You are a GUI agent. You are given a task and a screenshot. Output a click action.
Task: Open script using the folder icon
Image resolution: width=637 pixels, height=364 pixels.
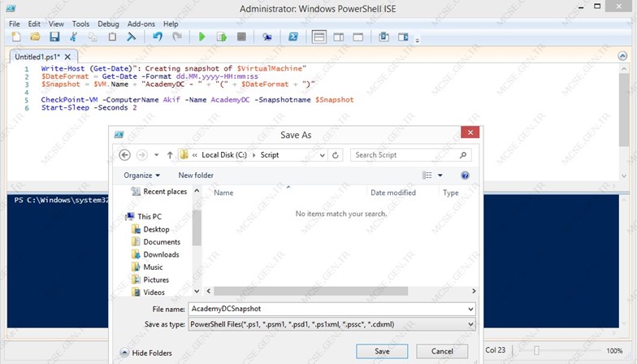[36, 37]
